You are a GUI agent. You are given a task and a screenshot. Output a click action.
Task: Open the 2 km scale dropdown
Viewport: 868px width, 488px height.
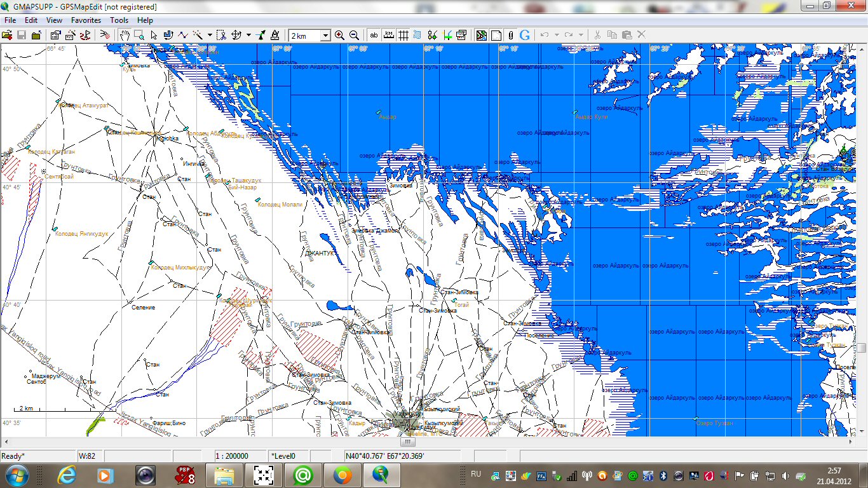pyautogui.click(x=325, y=36)
